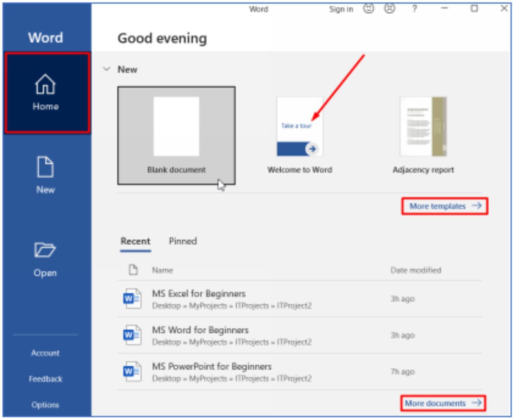513x420 pixels.
Task: Open Word Options
Action: 45,405
